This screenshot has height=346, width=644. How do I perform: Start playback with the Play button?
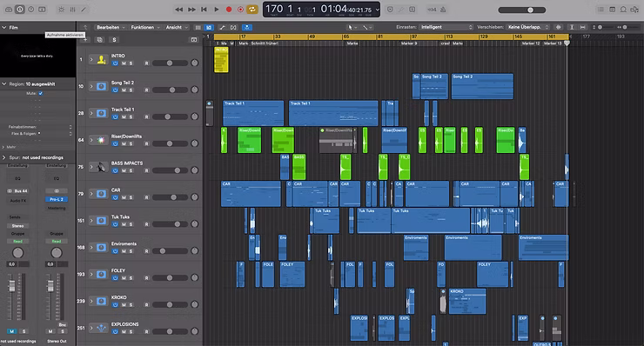coord(217,9)
